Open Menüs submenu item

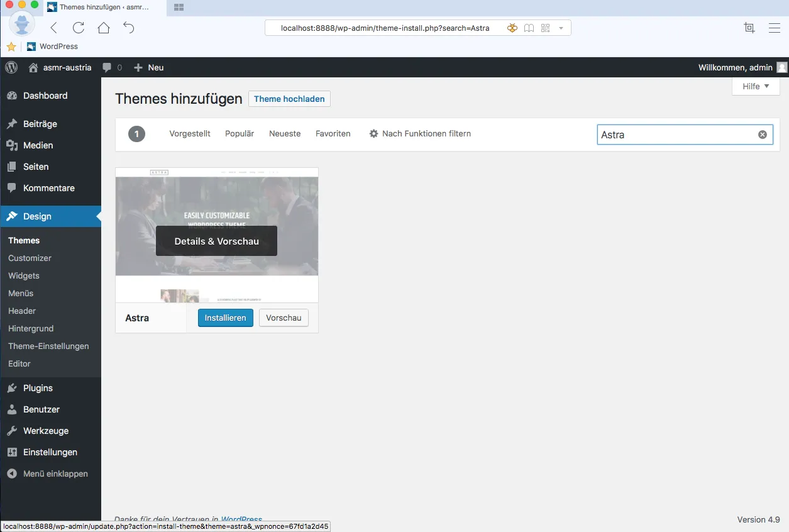pos(21,293)
